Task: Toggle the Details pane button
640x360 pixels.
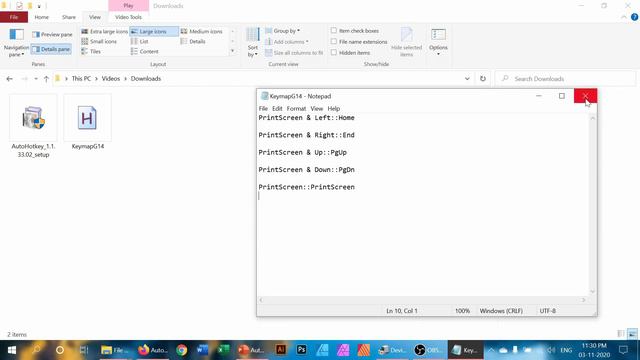Action: pyautogui.click(x=51, y=49)
